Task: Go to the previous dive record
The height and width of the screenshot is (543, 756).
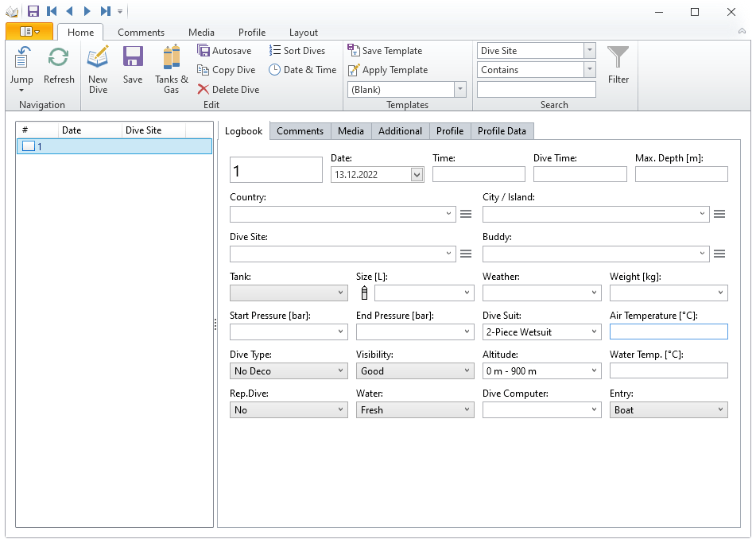Action: [x=69, y=11]
